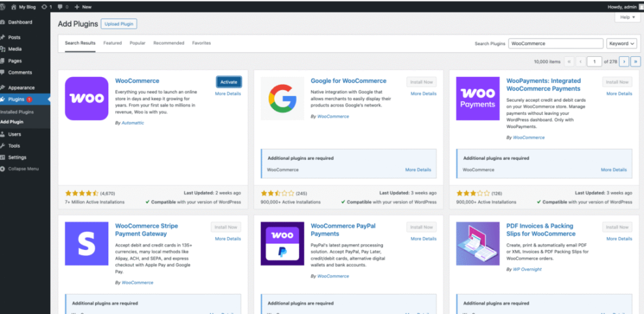Click the Automattic author link

[133, 123]
